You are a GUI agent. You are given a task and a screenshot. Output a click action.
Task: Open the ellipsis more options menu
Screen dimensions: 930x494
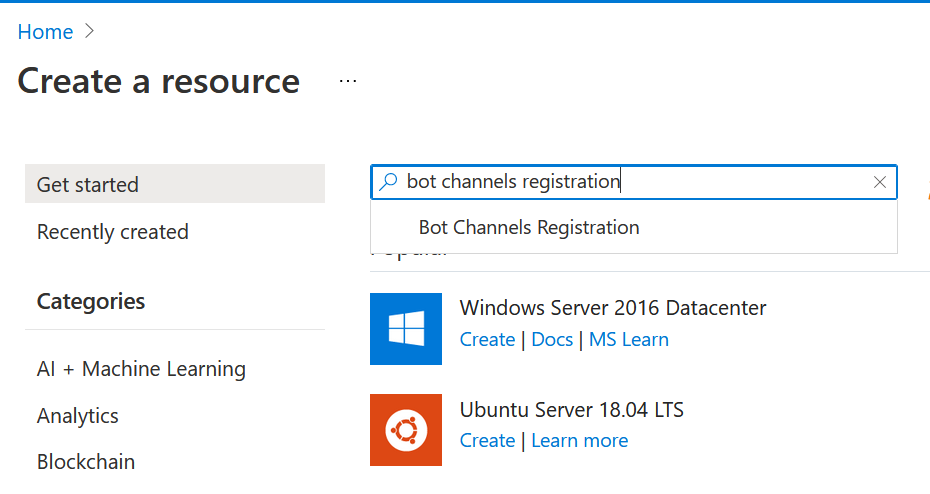point(348,82)
